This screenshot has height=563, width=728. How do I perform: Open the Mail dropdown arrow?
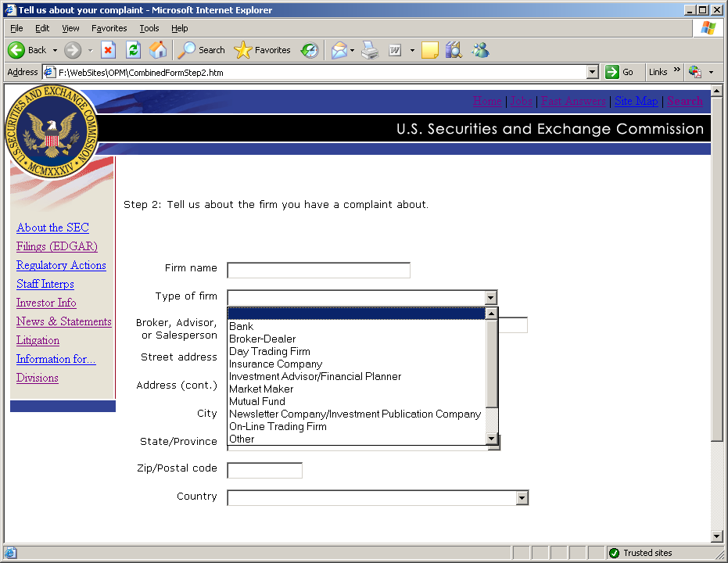click(x=353, y=50)
